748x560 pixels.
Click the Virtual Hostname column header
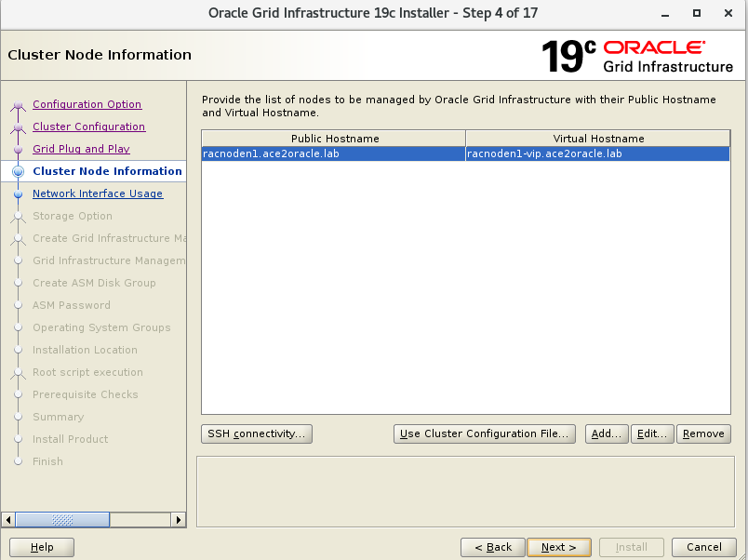click(x=597, y=139)
